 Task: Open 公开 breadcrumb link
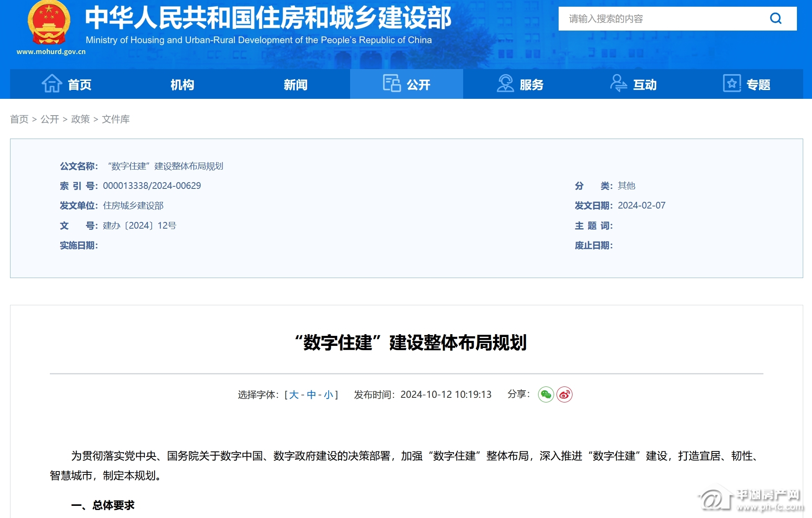pyautogui.click(x=50, y=119)
